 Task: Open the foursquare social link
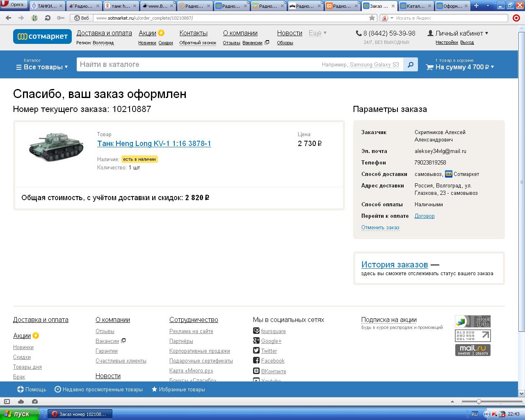pos(273,331)
